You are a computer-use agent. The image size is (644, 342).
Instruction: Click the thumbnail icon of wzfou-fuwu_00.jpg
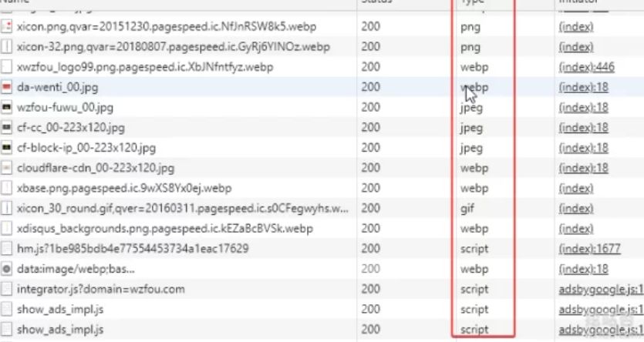[x=7, y=107]
